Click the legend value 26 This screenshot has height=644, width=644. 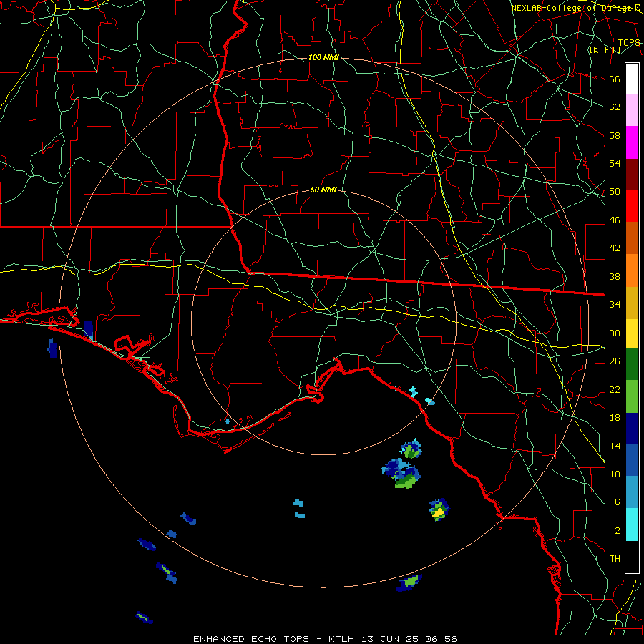[x=615, y=361]
